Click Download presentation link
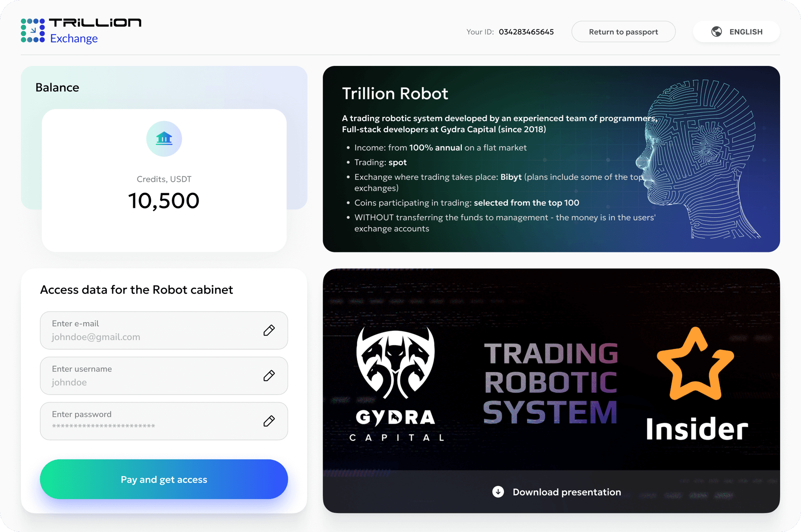The width and height of the screenshot is (801, 532). (x=566, y=492)
